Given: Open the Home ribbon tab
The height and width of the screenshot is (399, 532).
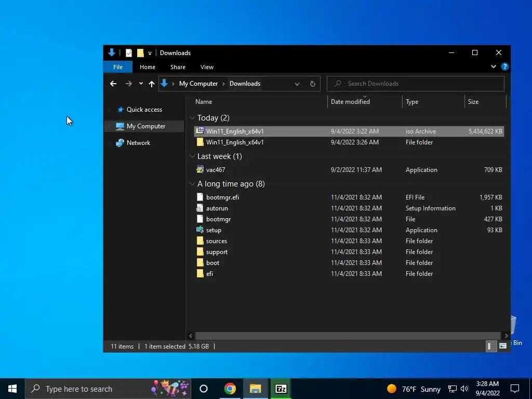Looking at the screenshot, I should pyautogui.click(x=147, y=67).
